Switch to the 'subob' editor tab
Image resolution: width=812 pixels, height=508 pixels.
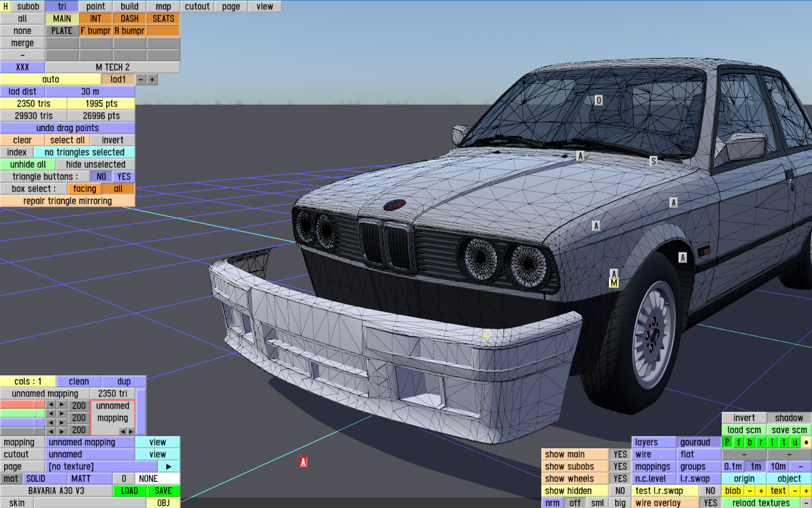(x=28, y=6)
